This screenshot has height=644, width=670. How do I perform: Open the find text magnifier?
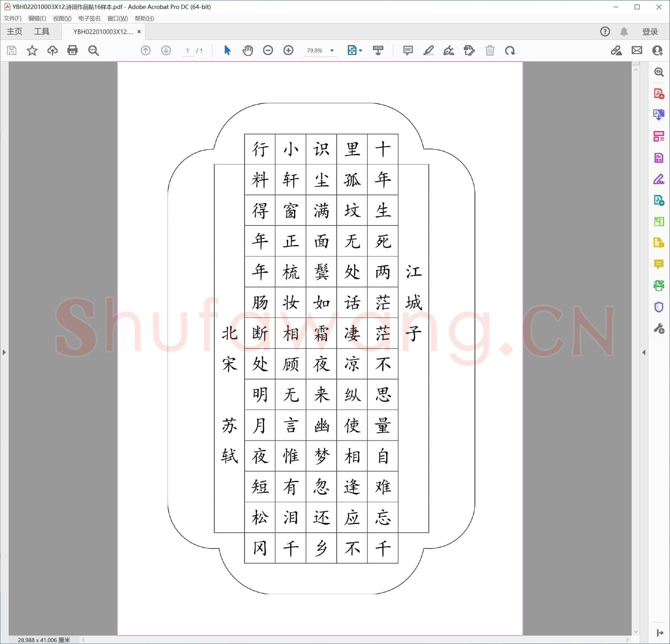(93, 51)
